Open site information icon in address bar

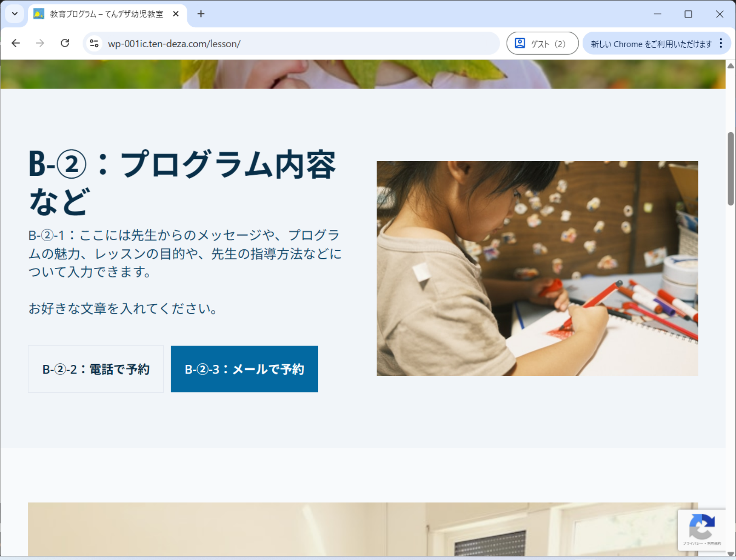click(94, 43)
